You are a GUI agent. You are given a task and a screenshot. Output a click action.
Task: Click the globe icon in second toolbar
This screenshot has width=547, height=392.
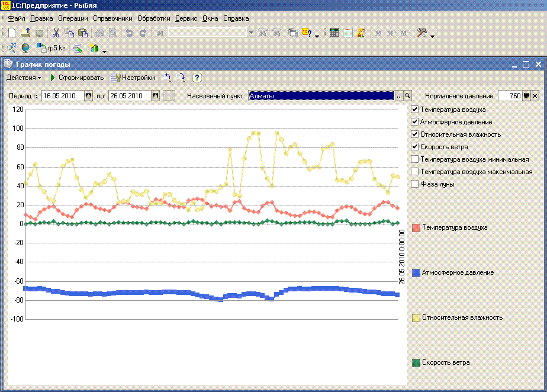25,49
